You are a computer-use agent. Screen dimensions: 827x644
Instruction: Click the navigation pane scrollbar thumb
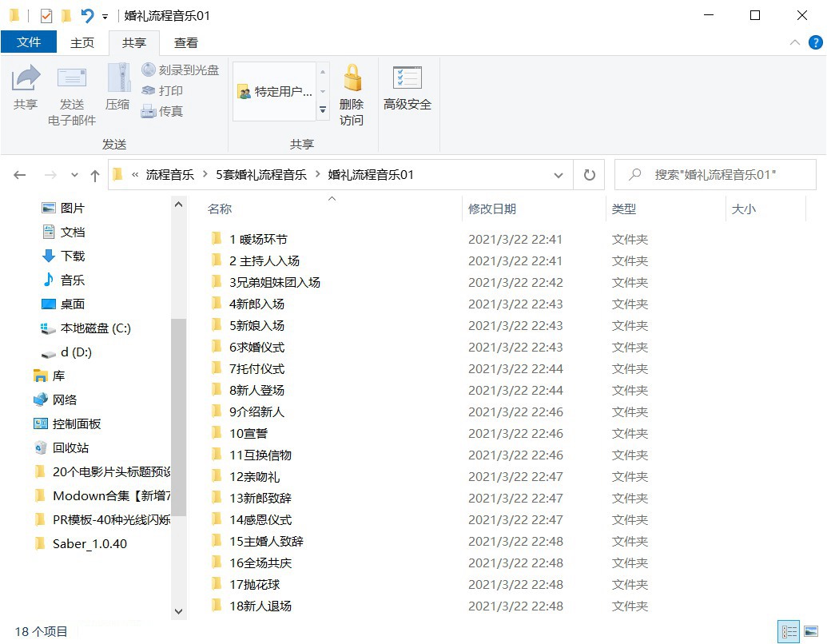[x=178, y=416]
